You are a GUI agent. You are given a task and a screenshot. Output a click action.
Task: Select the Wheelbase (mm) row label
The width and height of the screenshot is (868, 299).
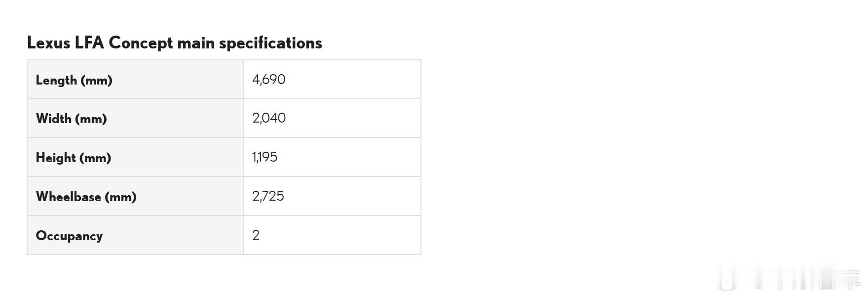click(86, 197)
